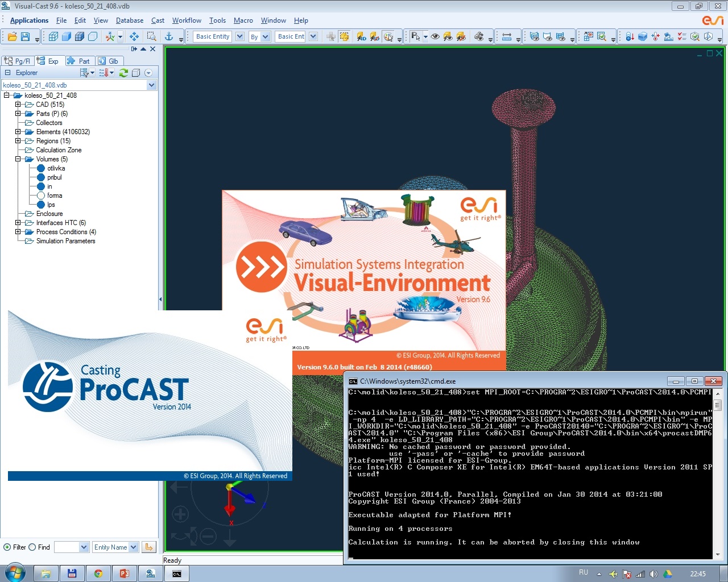Open the distance measure ruler tool

point(507,36)
